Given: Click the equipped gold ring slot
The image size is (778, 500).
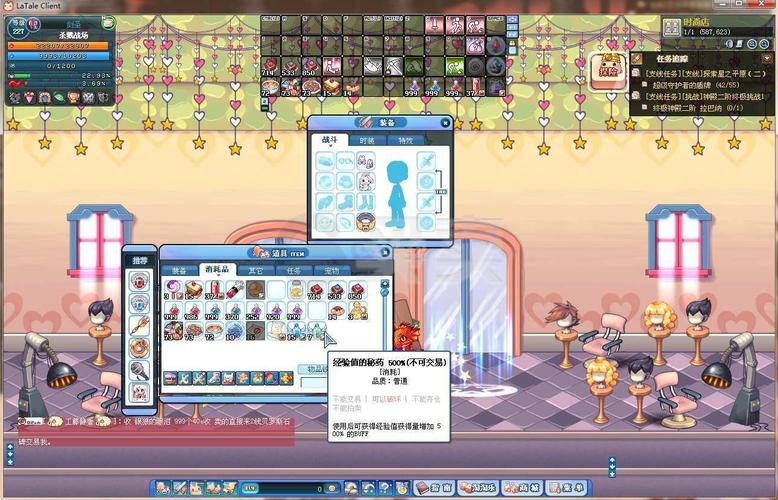Looking at the screenshot, I should click(366, 222).
